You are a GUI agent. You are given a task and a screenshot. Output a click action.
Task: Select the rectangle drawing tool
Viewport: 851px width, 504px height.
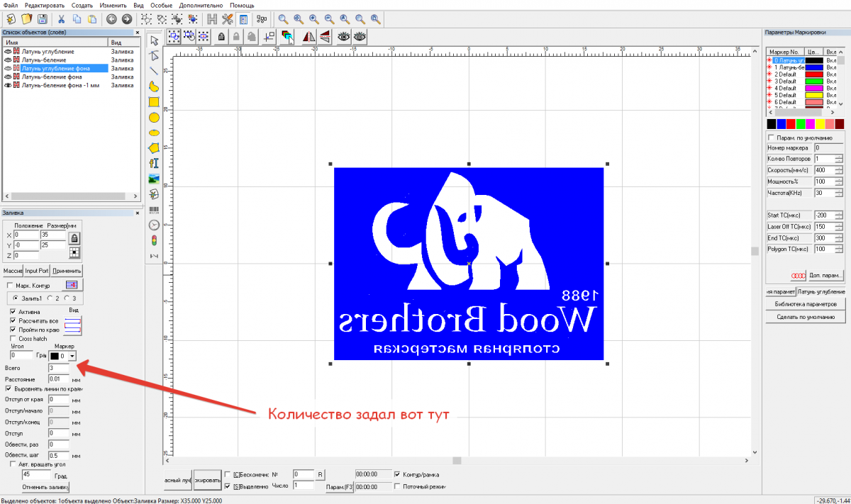click(154, 101)
